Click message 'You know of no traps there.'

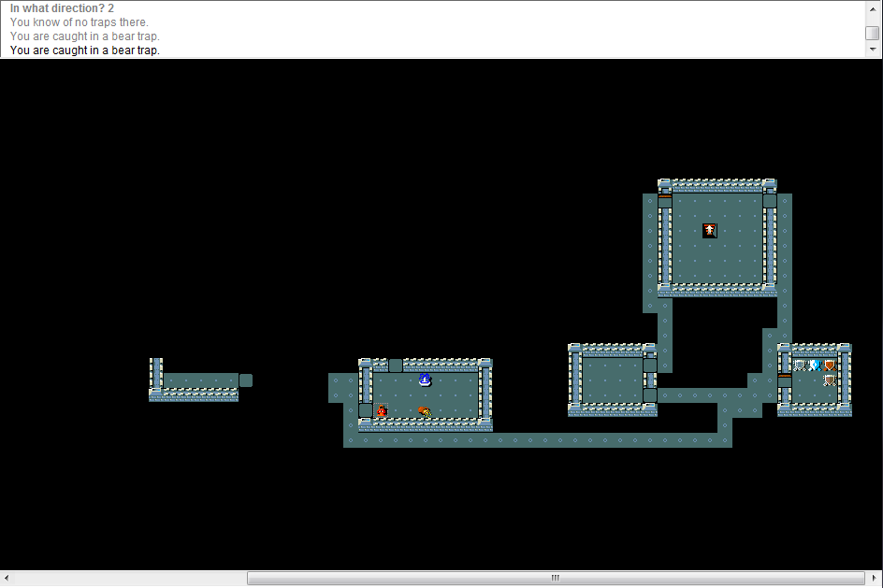pos(80,22)
